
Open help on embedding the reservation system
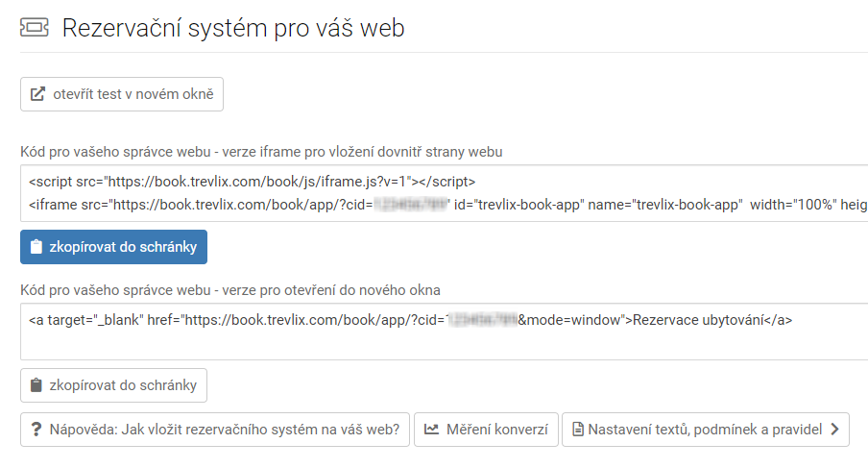coord(215,430)
